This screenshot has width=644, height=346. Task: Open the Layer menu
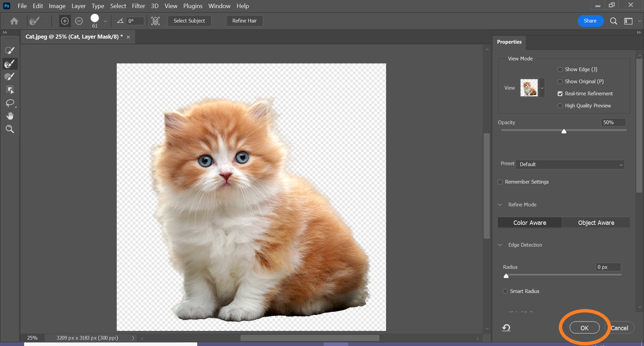point(78,6)
